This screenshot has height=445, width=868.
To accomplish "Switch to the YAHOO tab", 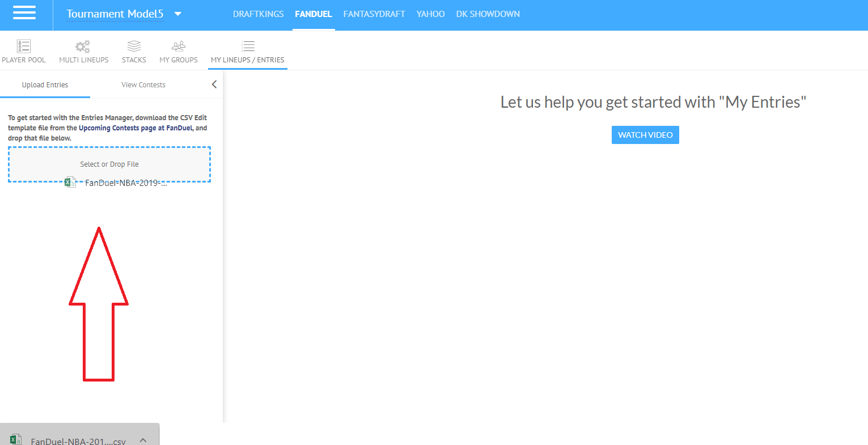I will [430, 14].
